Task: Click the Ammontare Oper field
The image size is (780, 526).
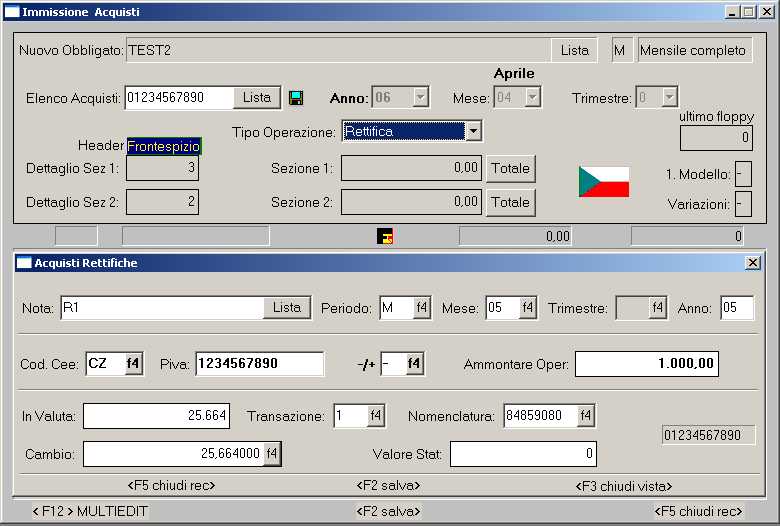Action: click(647, 364)
